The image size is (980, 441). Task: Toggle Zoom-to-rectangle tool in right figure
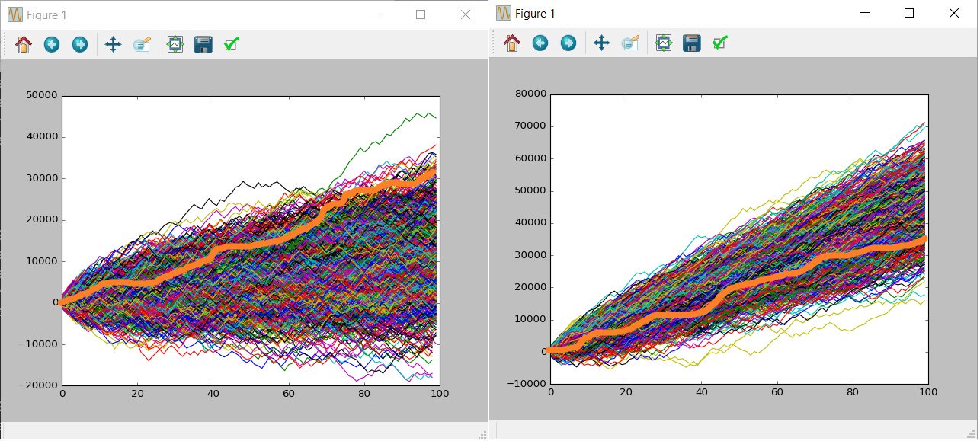[x=630, y=43]
